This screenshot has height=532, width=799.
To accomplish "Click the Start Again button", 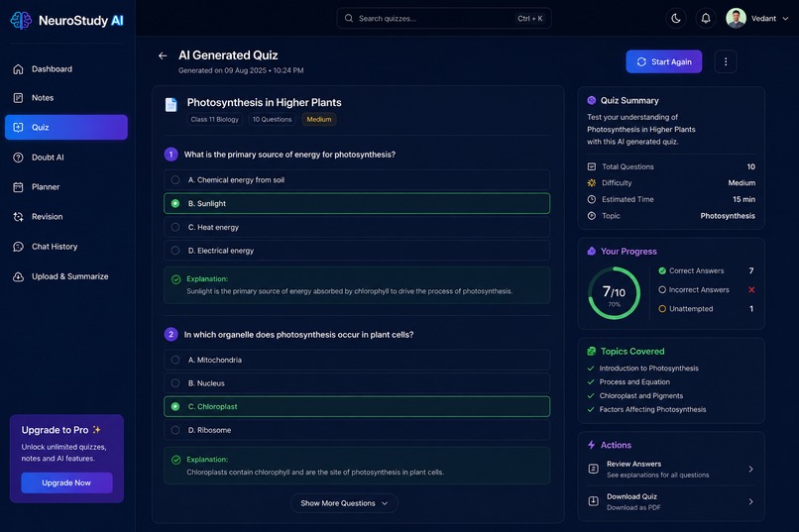I will (x=664, y=61).
